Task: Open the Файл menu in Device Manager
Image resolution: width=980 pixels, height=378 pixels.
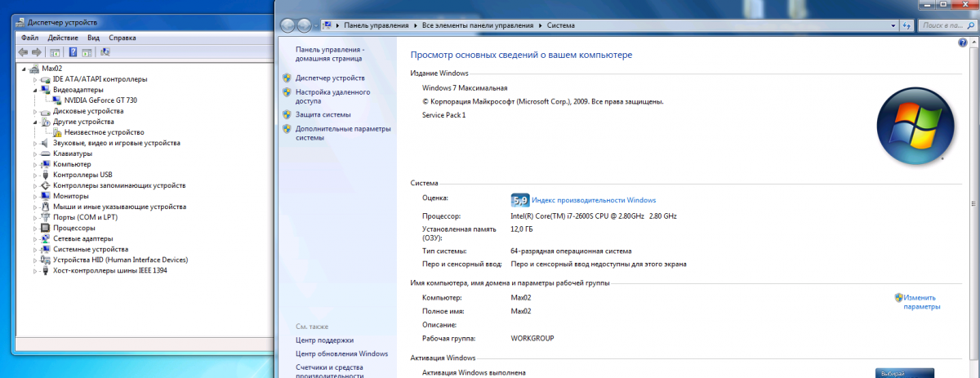Action: point(30,38)
